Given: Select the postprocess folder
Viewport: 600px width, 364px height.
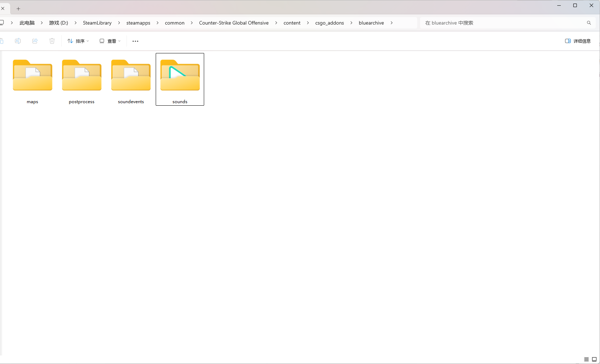Looking at the screenshot, I should pyautogui.click(x=82, y=79).
